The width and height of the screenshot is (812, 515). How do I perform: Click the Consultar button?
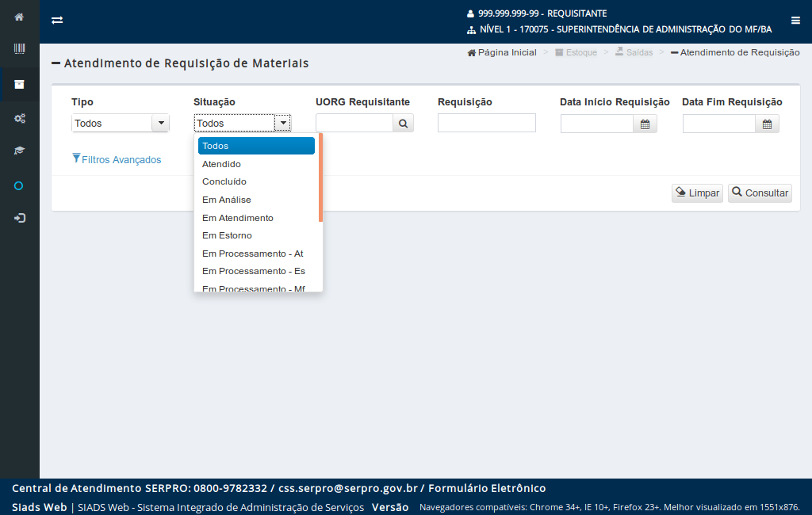point(760,193)
